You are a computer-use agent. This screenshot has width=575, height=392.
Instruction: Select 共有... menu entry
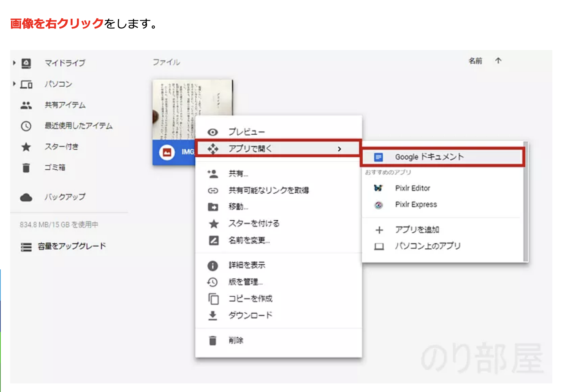pyautogui.click(x=278, y=173)
